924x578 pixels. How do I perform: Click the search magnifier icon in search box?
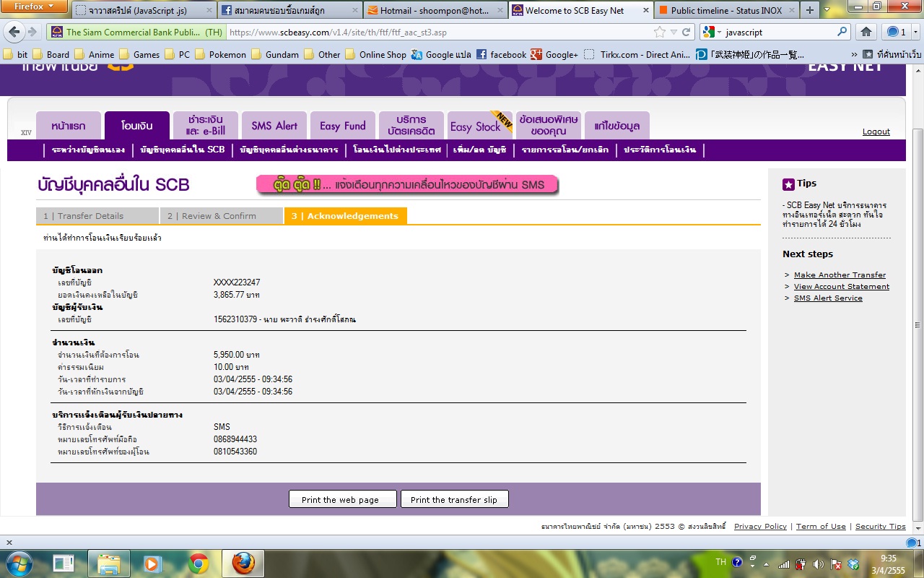(x=842, y=32)
